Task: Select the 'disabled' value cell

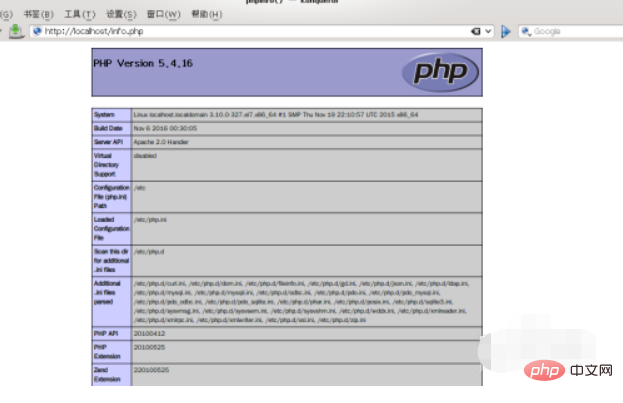Action: 145,155
